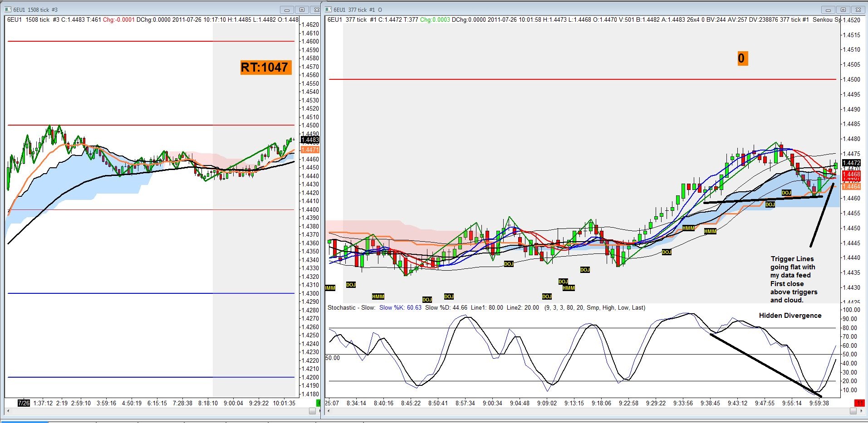Image resolution: width=868 pixels, height=423 pixels.
Task: Minimize the 6EU1 1508 tick #3 chart window
Action: 287,10
